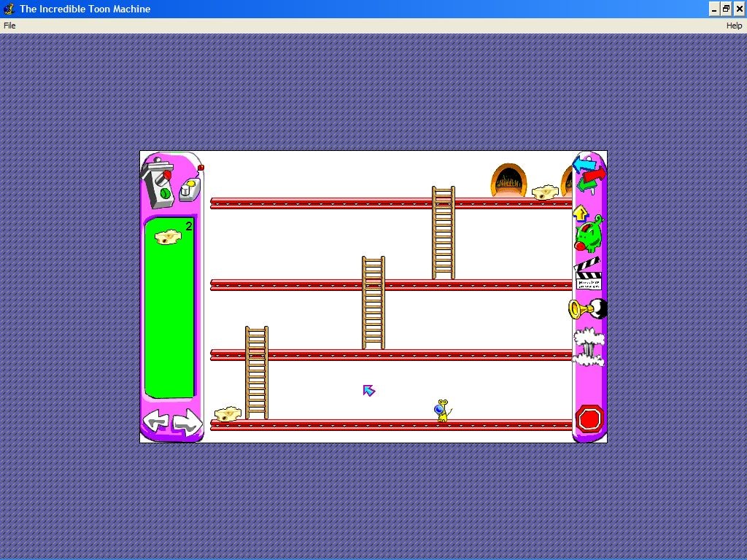Minimize the Toon Machine window
The image size is (747, 560).
714,9
